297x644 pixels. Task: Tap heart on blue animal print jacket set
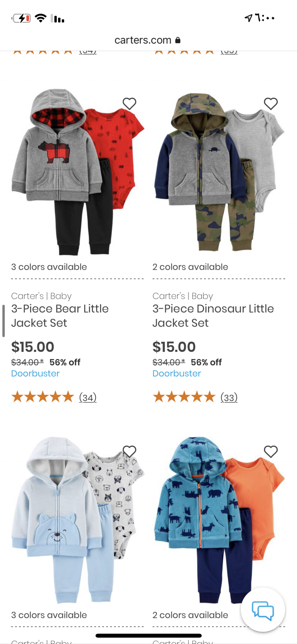point(271,452)
